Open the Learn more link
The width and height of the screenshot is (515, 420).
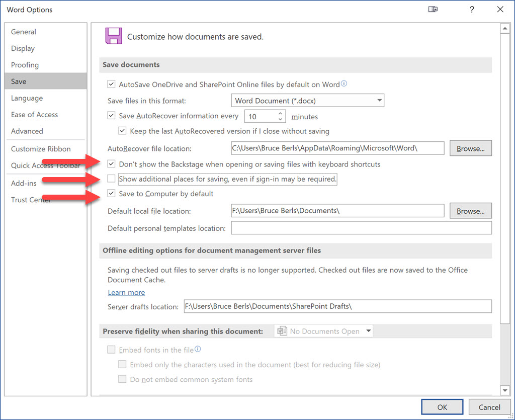(x=126, y=292)
